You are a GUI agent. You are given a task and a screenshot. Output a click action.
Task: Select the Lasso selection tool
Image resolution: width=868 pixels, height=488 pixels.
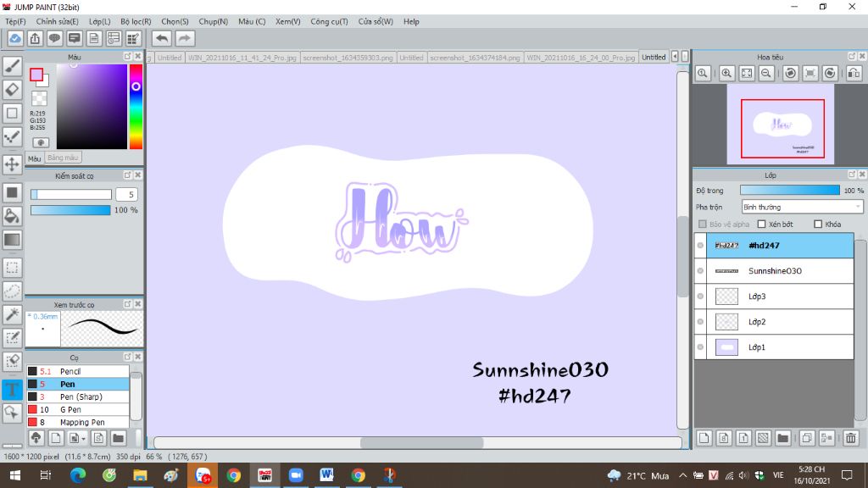pyautogui.click(x=12, y=291)
